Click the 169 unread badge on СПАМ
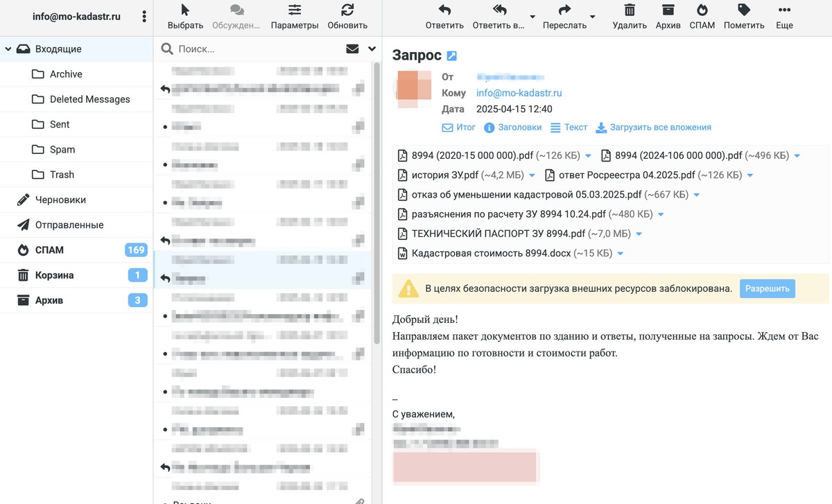The height and width of the screenshot is (504, 832). point(136,250)
